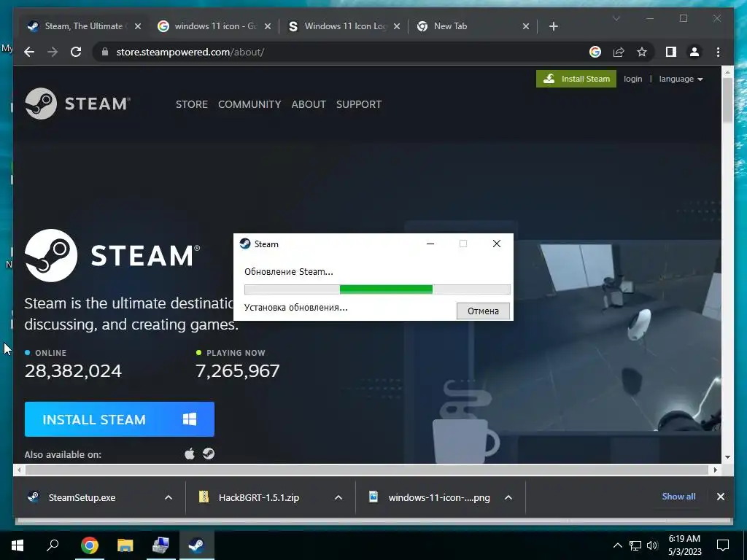The width and height of the screenshot is (747, 560).
Task: Click Steam icon in taskbar
Action: tap(197, 545)
